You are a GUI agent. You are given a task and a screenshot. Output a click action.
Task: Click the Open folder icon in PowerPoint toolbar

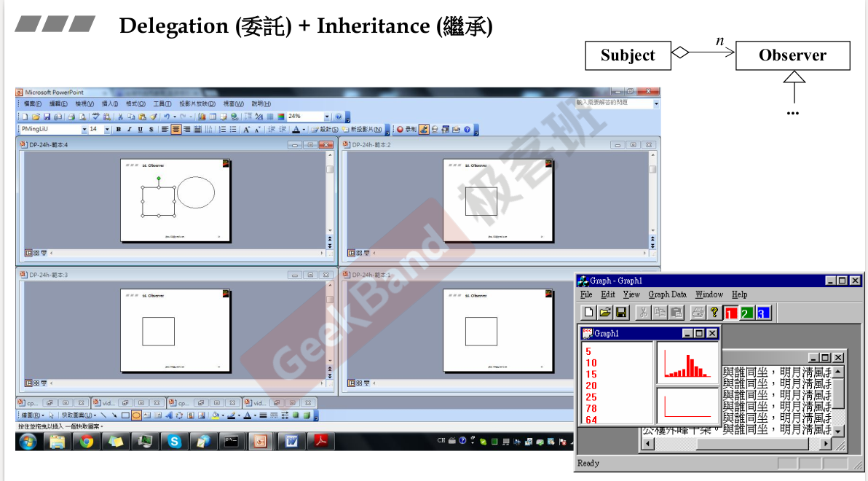pos(36,117)
